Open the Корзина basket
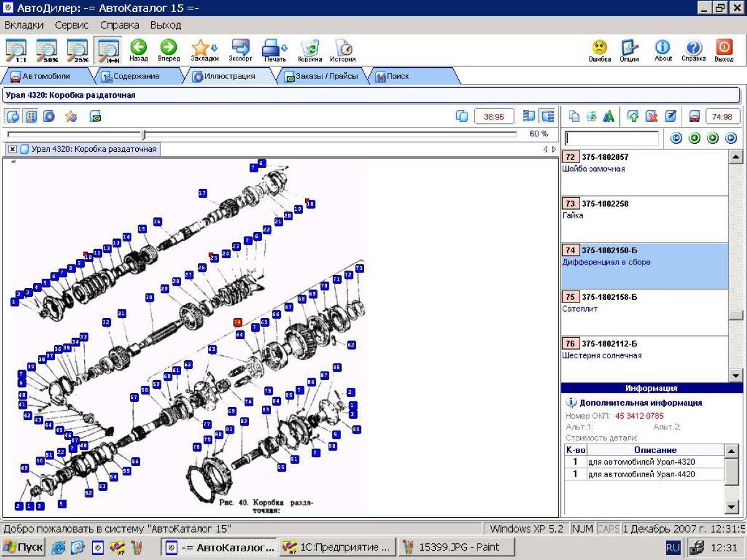747x560 pixels. point(310,50)
